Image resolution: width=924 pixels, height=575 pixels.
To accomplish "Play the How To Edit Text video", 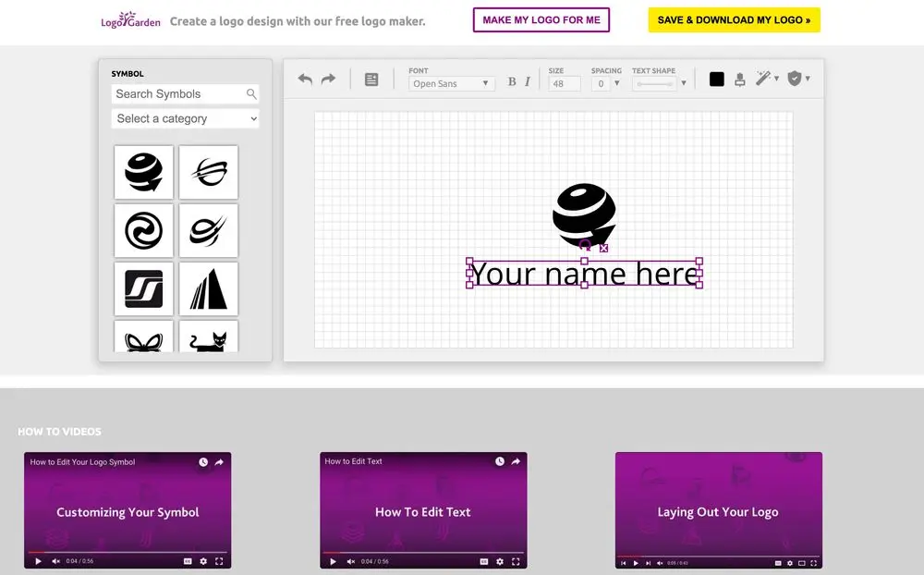I will [333, 561].
